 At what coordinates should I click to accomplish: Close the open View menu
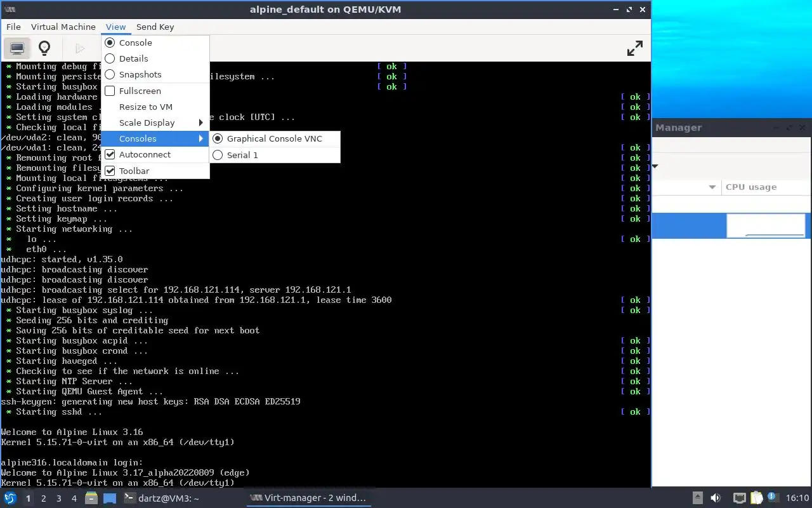point(116,27)
